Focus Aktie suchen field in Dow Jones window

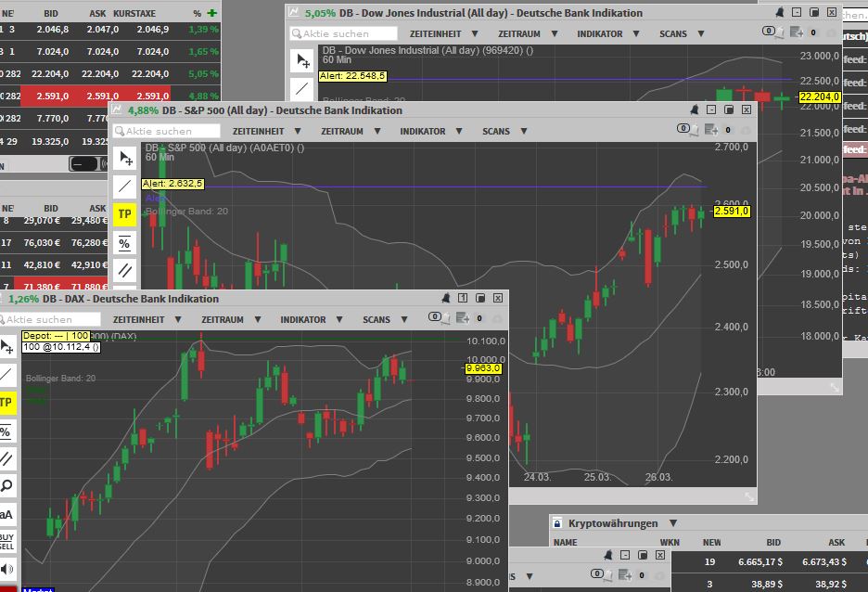[x=344, y=33]
